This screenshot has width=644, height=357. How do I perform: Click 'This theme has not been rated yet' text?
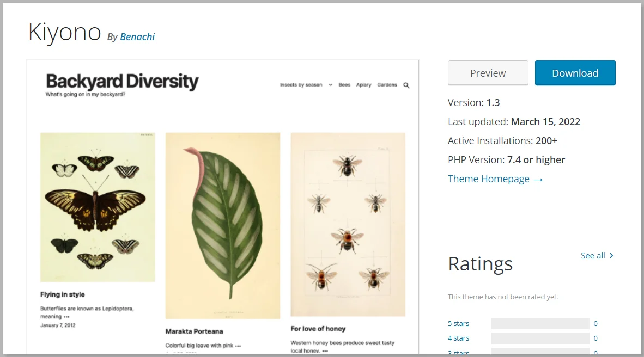503,297
